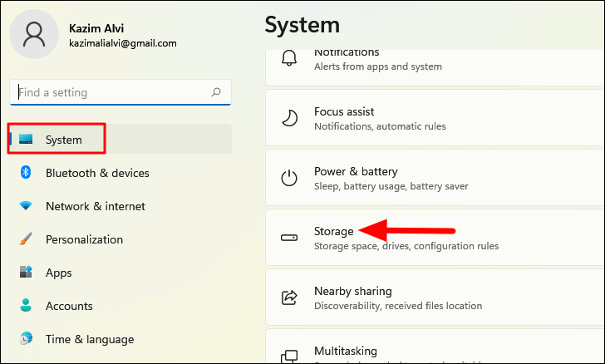Click the Kazim Alvi account name
The image size is (605, 364).
(96, 28)
